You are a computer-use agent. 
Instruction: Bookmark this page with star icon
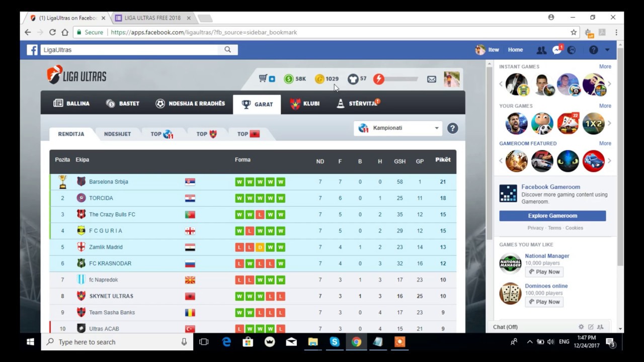(574, 32)
